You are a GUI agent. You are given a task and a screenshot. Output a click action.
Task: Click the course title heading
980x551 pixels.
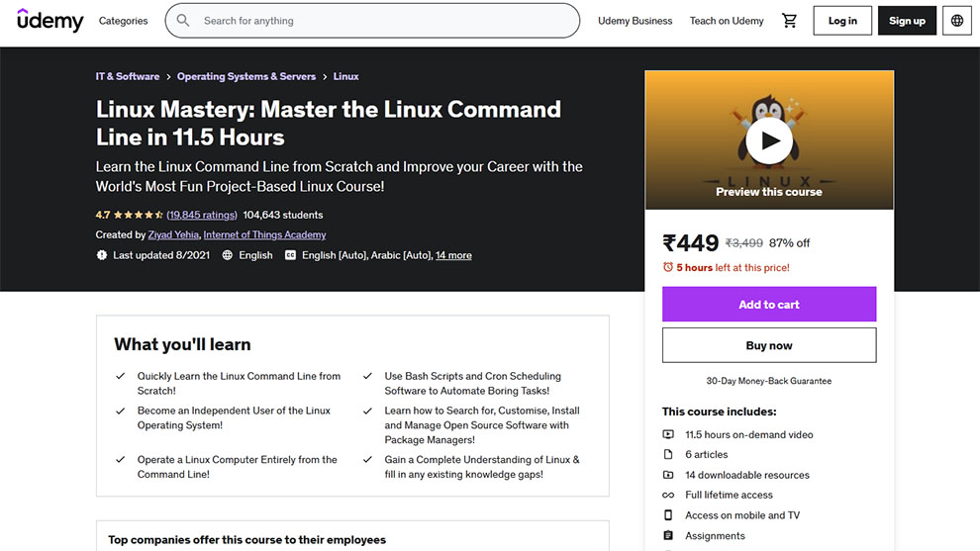[328, 123]
